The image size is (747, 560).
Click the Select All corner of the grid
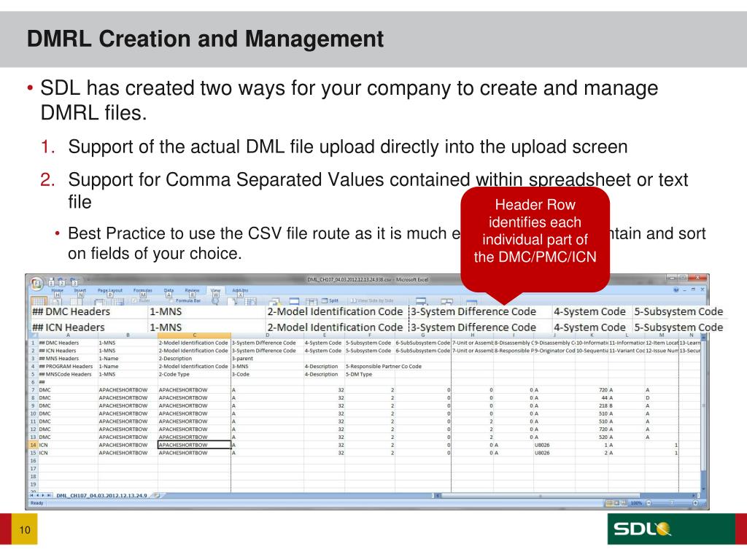click(x=33, y=335)
